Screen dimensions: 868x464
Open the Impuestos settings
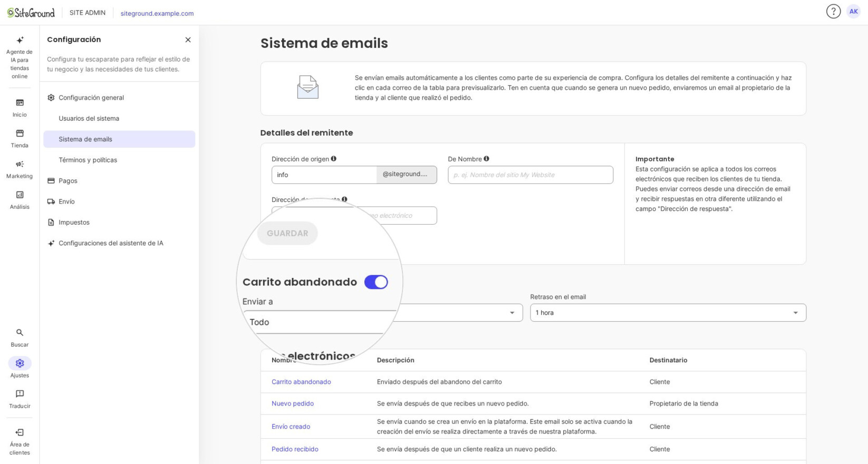coord(119,223)
